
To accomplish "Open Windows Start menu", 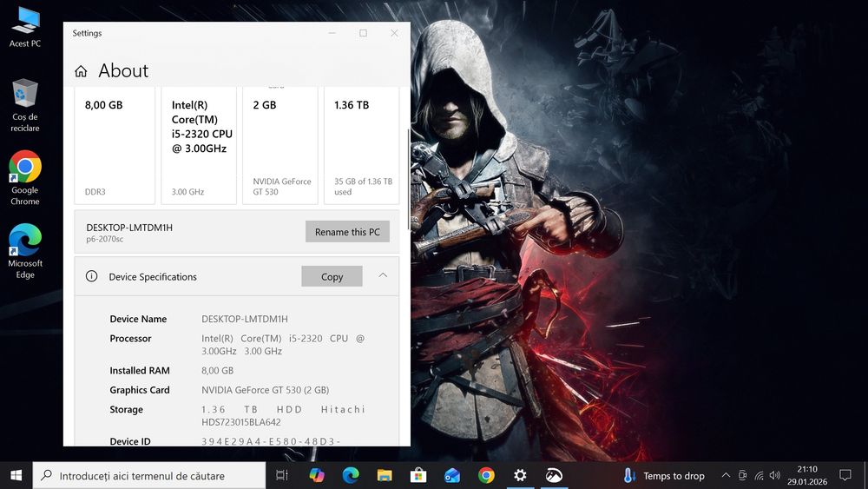I will pyautogui.click(x=16, y=475).
